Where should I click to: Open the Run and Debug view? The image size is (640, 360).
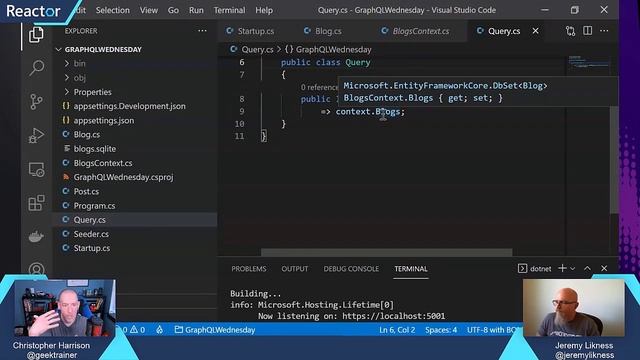tap(36, 135)
